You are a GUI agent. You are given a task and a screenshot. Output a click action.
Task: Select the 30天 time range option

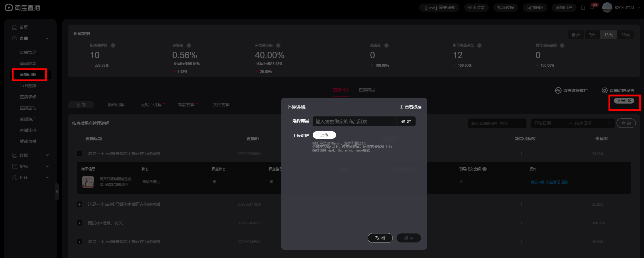coord(625,35)
